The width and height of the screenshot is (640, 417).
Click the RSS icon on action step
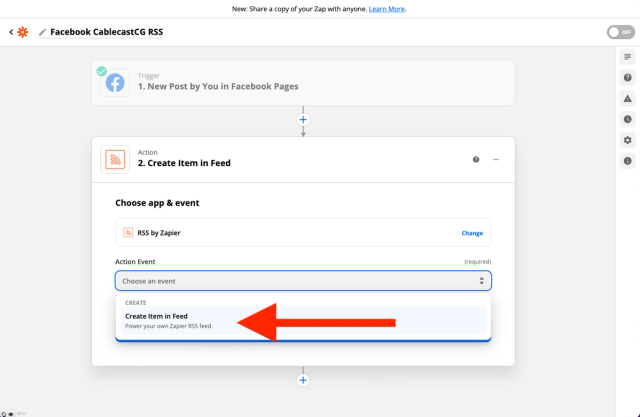115,160
